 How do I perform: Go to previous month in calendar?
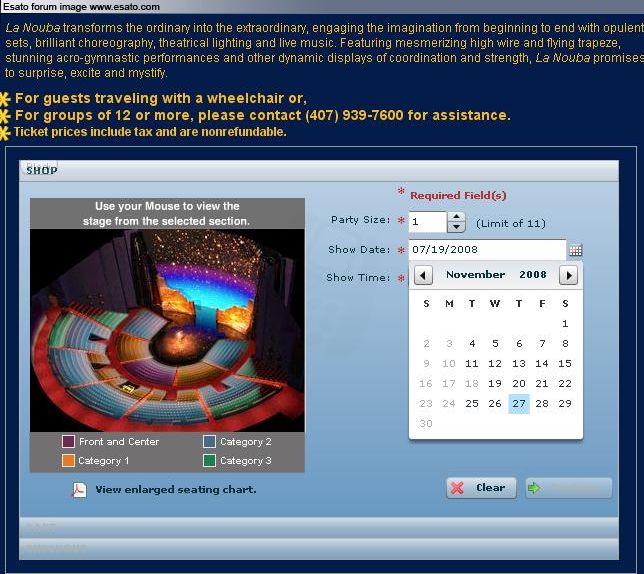423,275
